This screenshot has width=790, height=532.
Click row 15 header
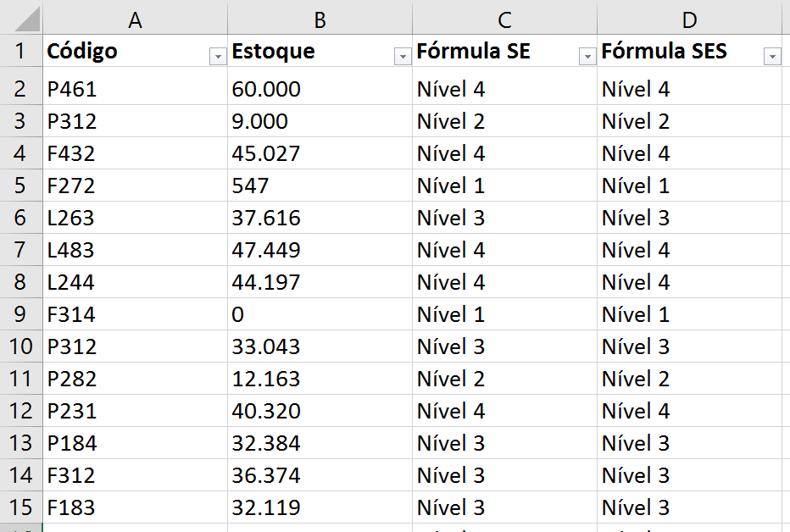point(21,507)
